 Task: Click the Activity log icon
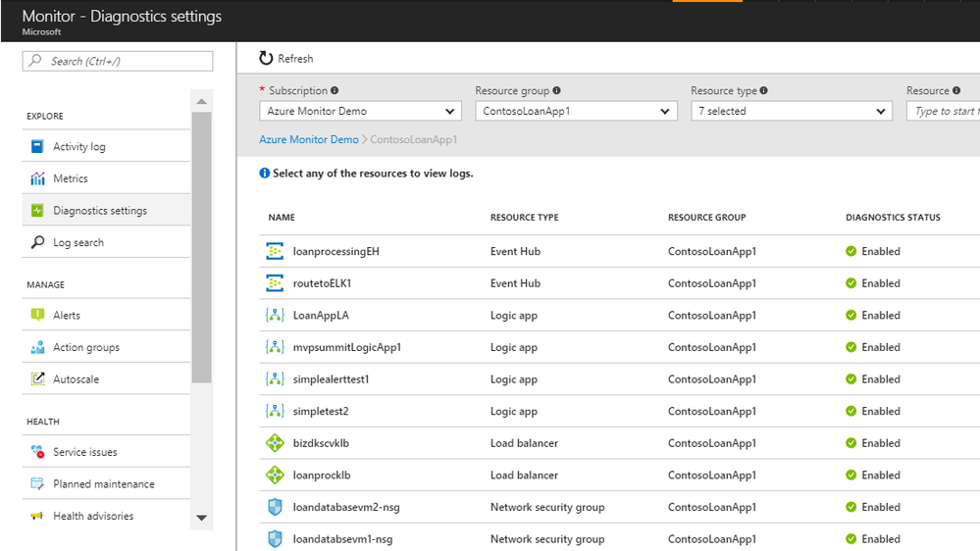tap(37, 147)
